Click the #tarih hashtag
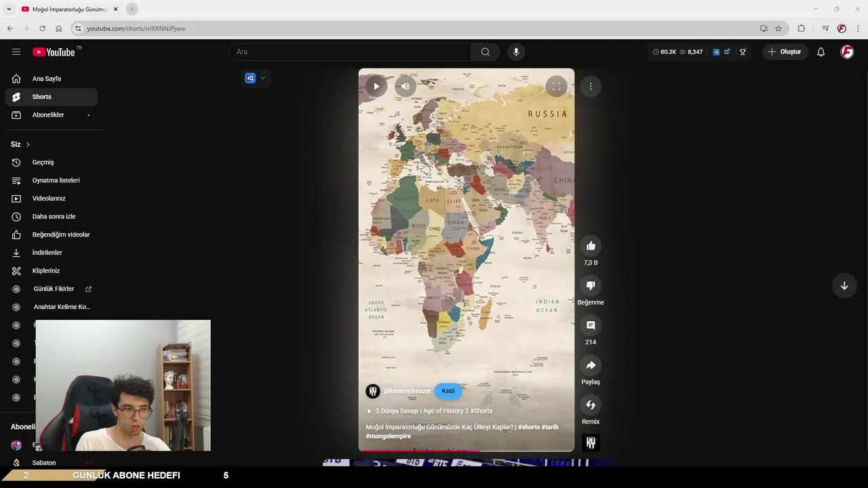This screenshot has height=488, width=868. point(550,427)
